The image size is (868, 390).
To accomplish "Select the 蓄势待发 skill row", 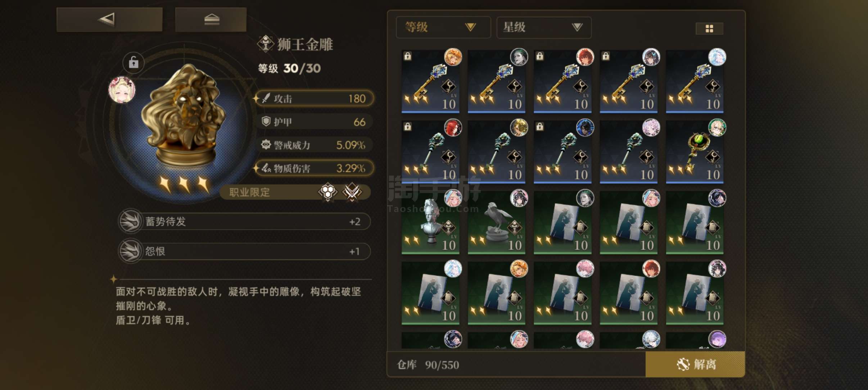I will click(244, 221).
